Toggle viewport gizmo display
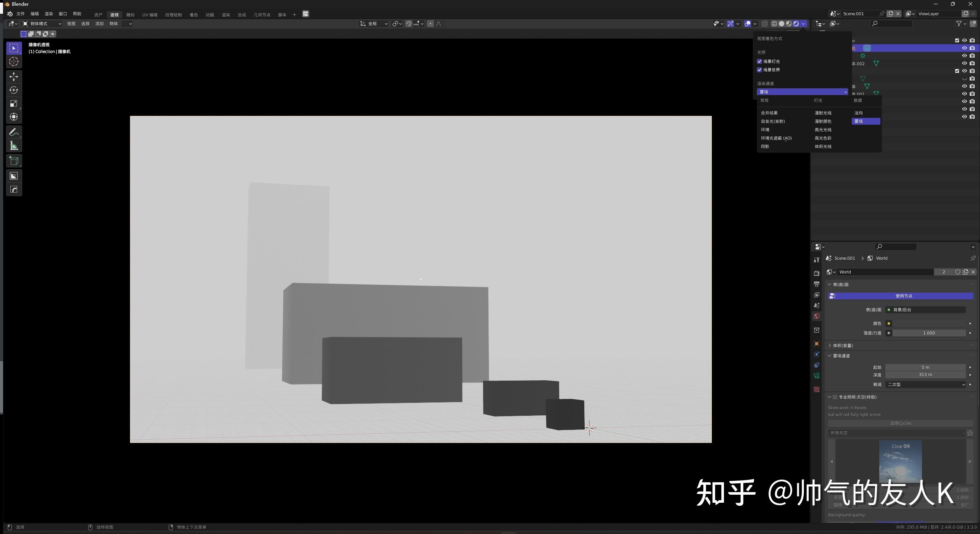This screenshot has height=534, width=980. pyautogui.click(x=730, y=24)
